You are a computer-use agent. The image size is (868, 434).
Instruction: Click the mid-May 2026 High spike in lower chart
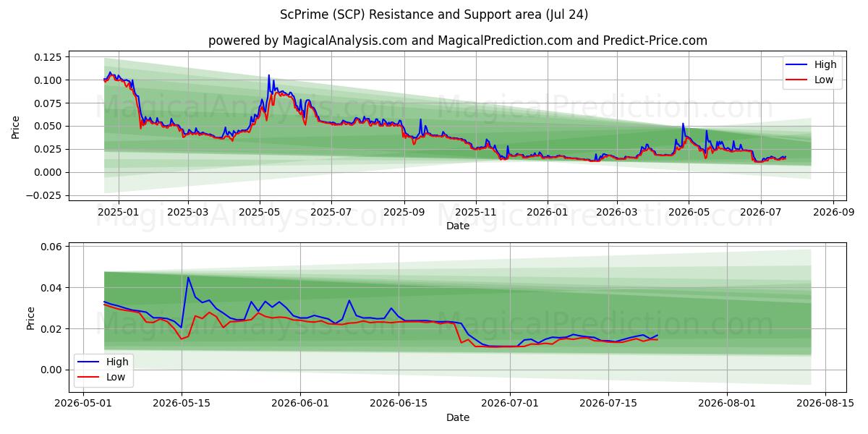point(188,278)
